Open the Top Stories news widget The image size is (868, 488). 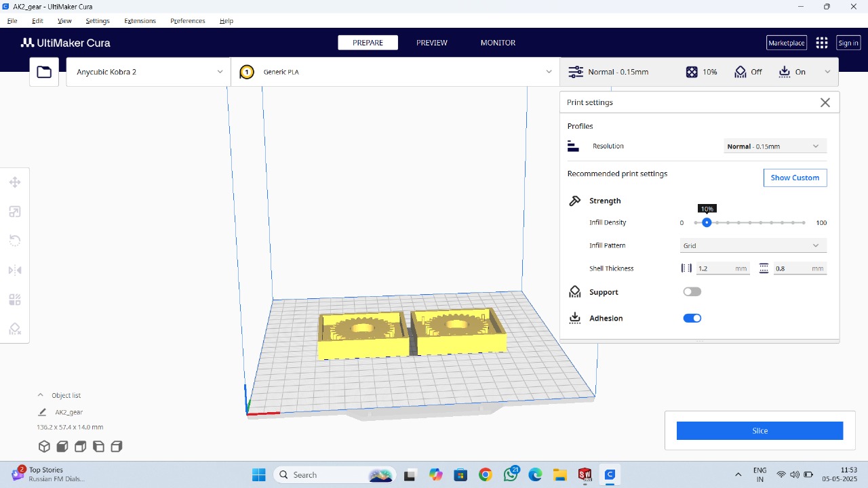click(47, 474)
